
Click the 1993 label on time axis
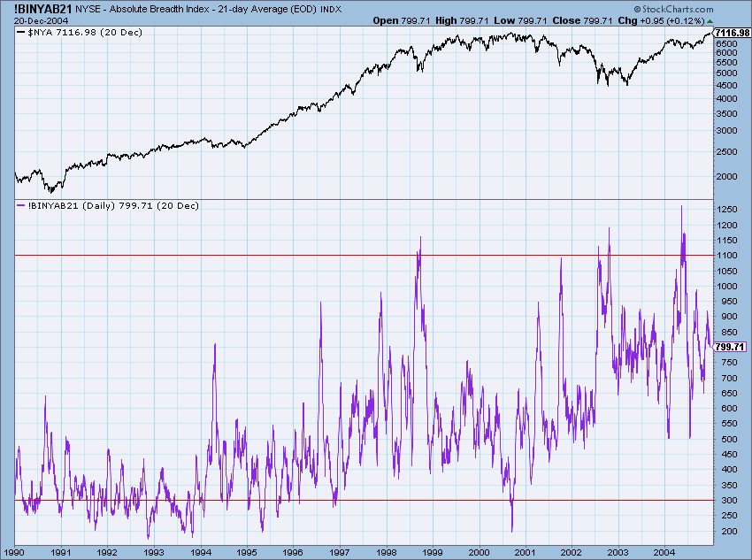pyautogui.click(x=153, y=552)
